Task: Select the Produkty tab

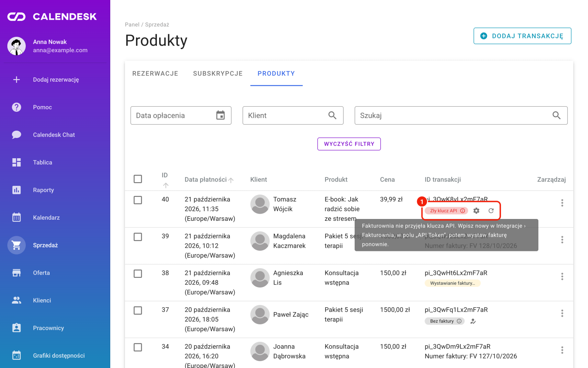Action: pos(276,74)
